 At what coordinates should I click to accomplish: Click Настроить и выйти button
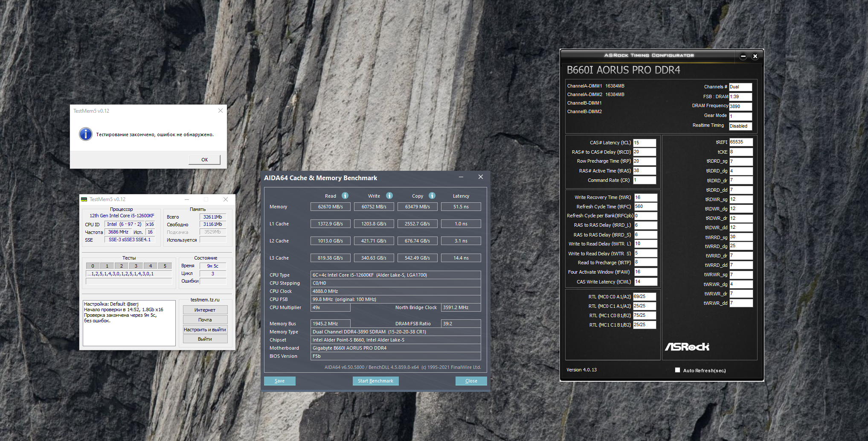click(205, 330)
